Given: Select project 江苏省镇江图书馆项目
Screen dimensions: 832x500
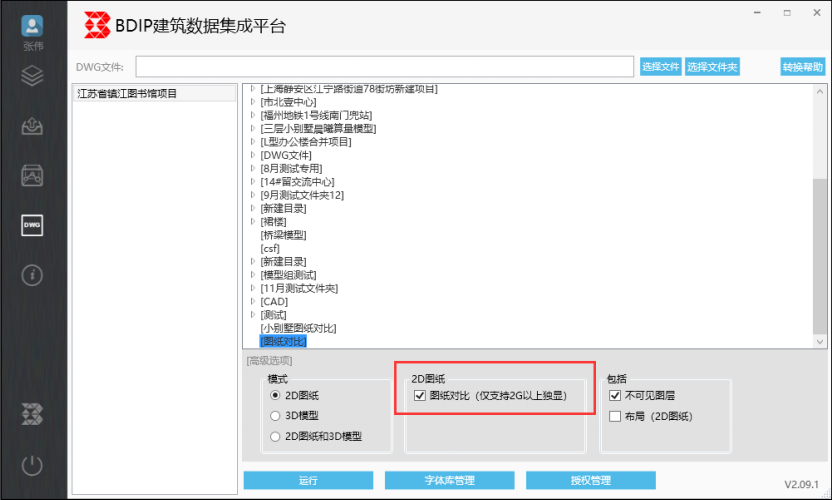Looking at the screenshot, I should [x=154, y=93].
